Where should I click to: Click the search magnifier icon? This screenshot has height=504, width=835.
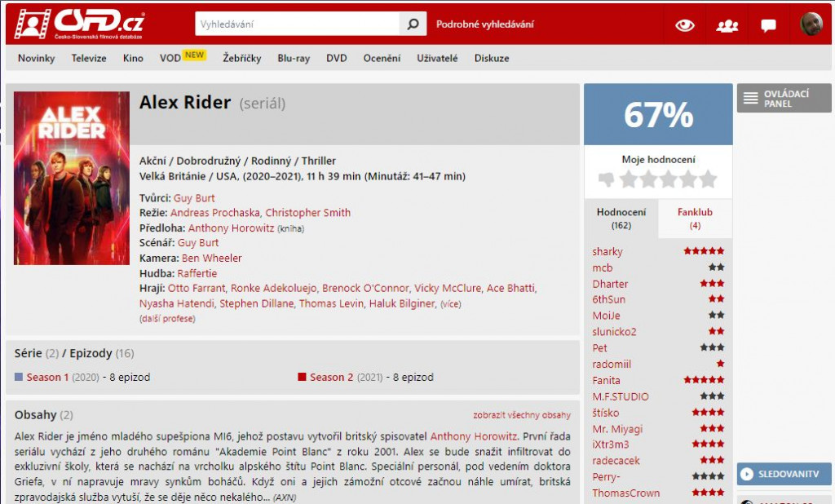coord(413,24)
